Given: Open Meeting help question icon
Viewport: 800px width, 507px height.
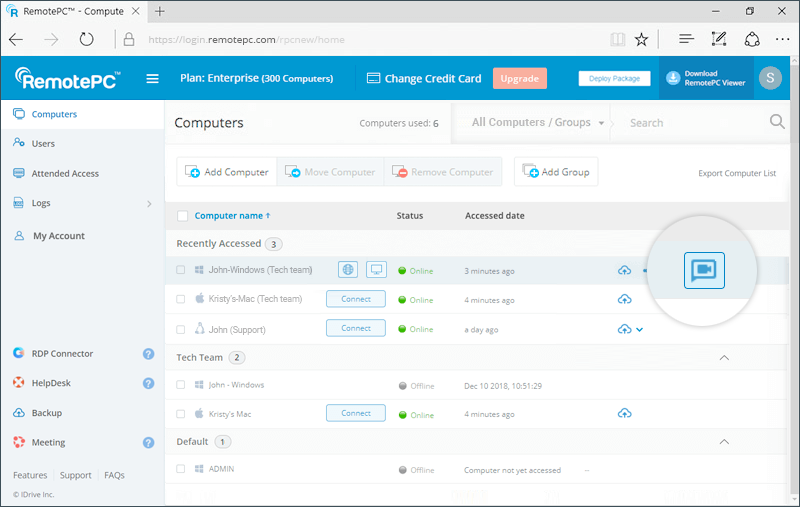Looking at the screenshot, I should coord(148,443).
